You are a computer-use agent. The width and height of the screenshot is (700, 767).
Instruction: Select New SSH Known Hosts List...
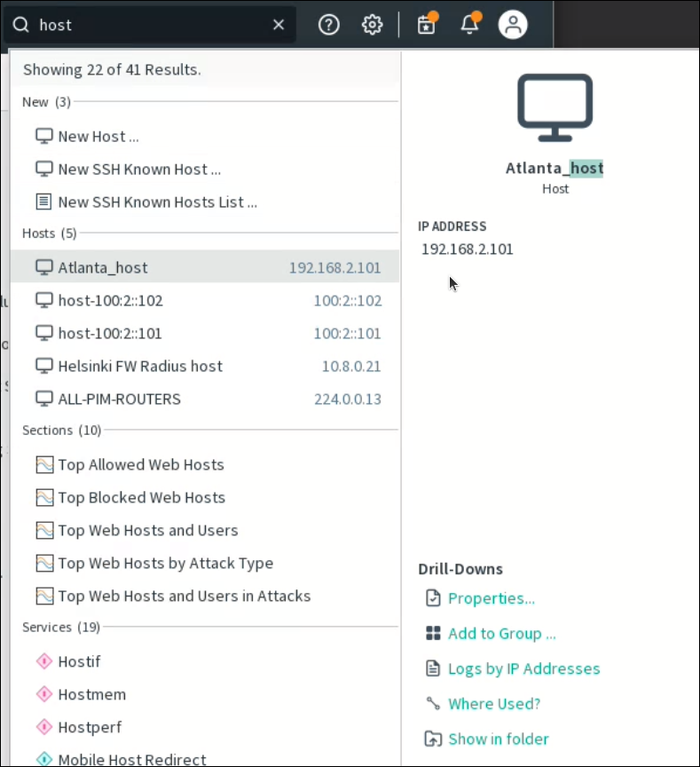(x=157, y=202)
